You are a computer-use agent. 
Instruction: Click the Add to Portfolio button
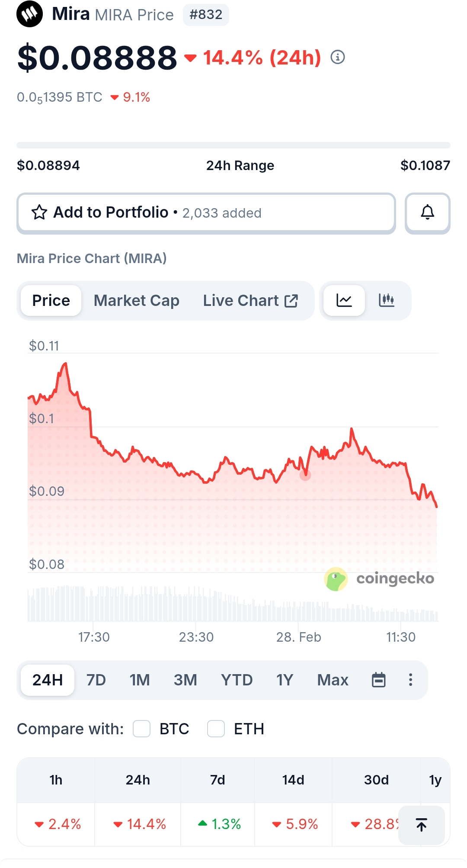[206, 212]
